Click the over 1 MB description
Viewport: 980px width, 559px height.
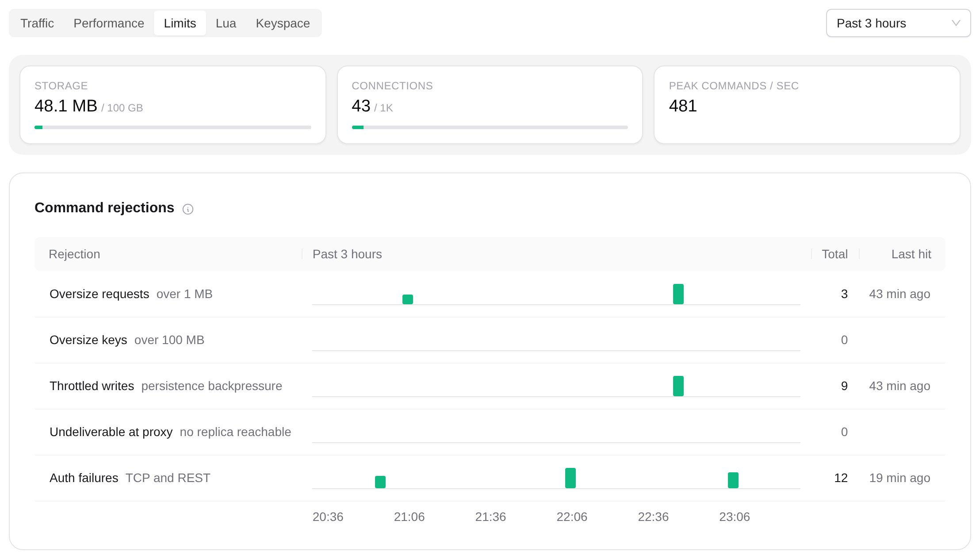pos(184,294)
